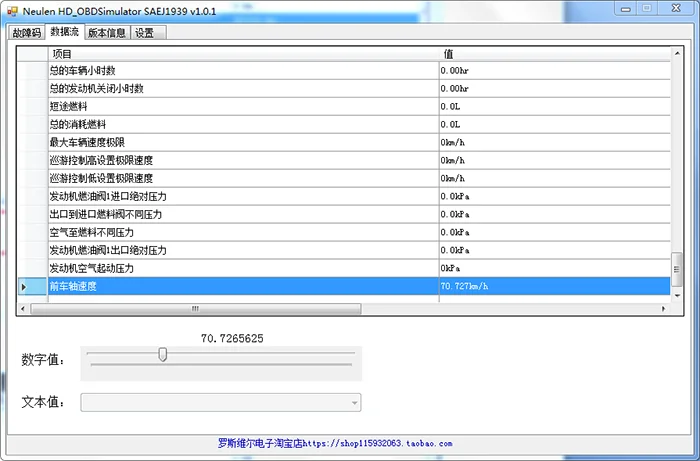Select the 短途燃料 row
This screenshot has width=700, height=461.
click(x=344, y=106)
